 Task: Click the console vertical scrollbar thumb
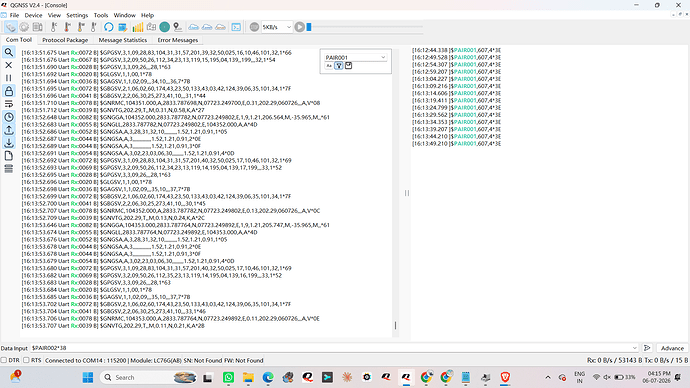tap(396, 326)
